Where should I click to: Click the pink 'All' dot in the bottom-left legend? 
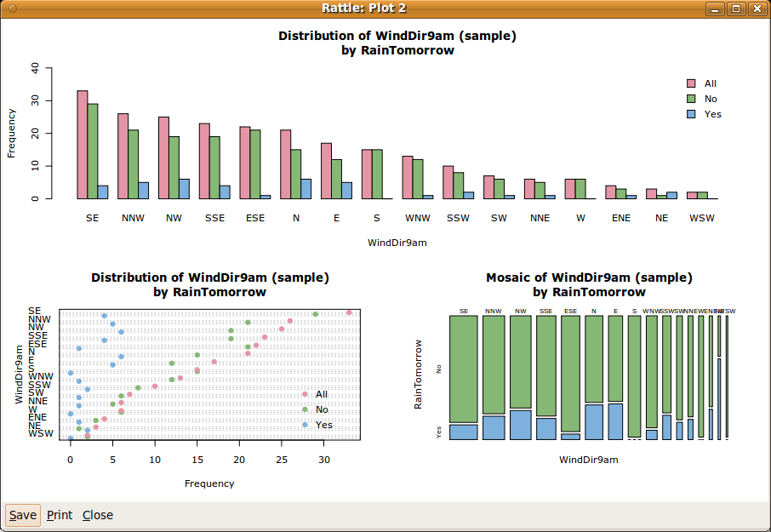[x=305, y=394]
